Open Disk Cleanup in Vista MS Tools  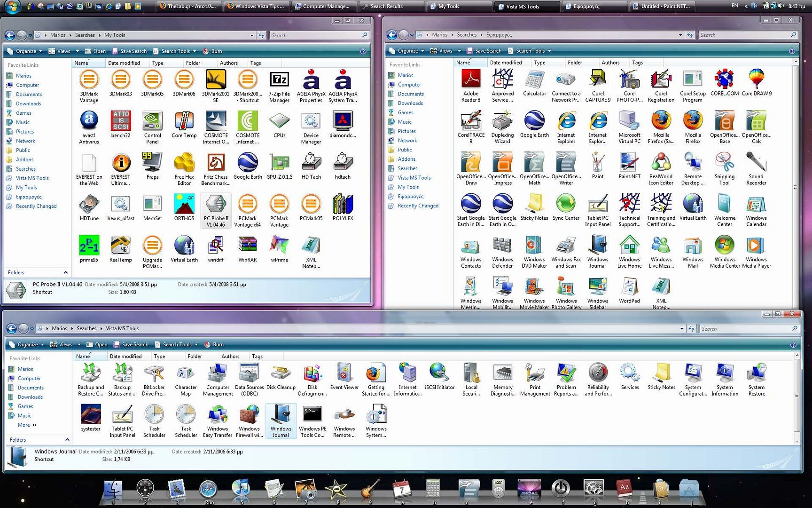[281, 377]
